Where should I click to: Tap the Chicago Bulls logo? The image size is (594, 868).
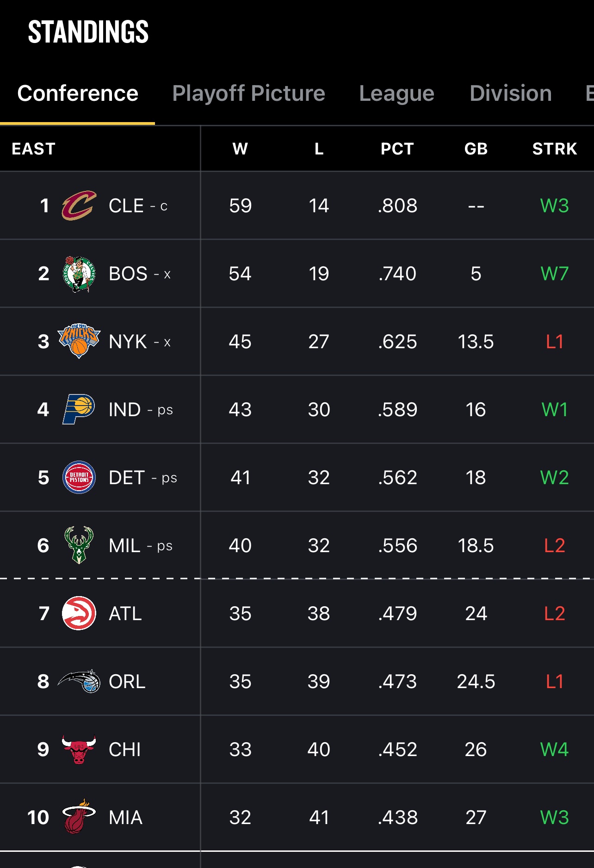tap(79, 749)
